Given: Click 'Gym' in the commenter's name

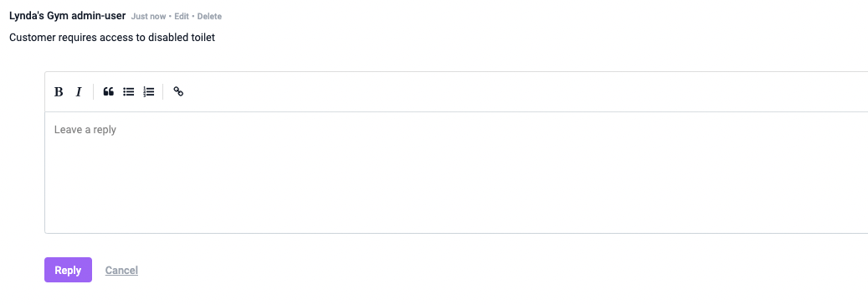Looking at the screenshot, I should 61,16.
